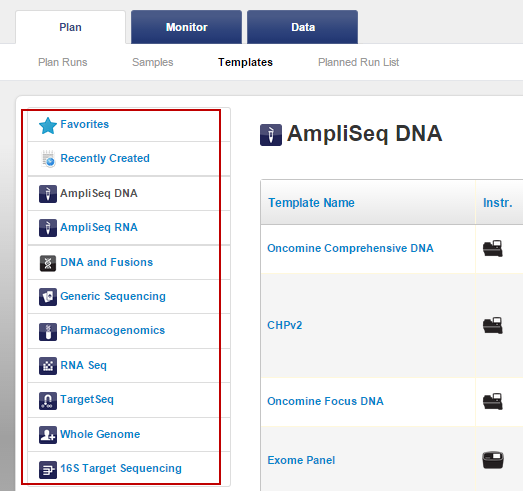Click the DNA and Fusions helix icon
523x491 pixels.
click(48, 263)
